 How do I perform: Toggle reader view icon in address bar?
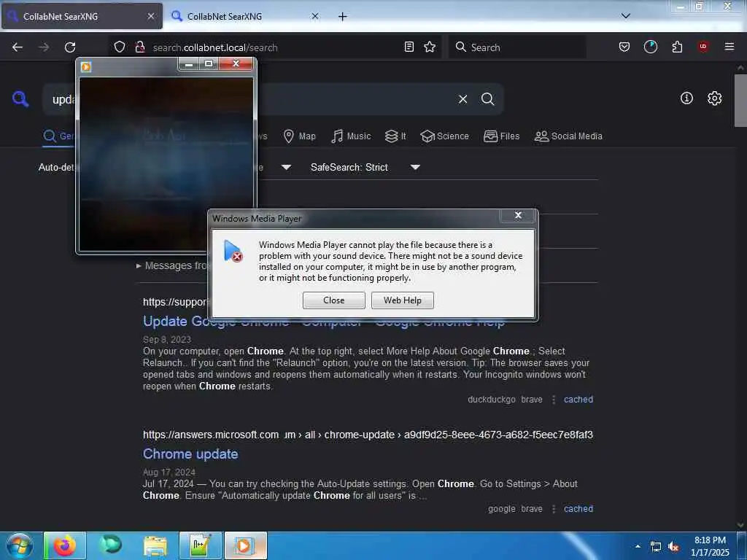409,47
